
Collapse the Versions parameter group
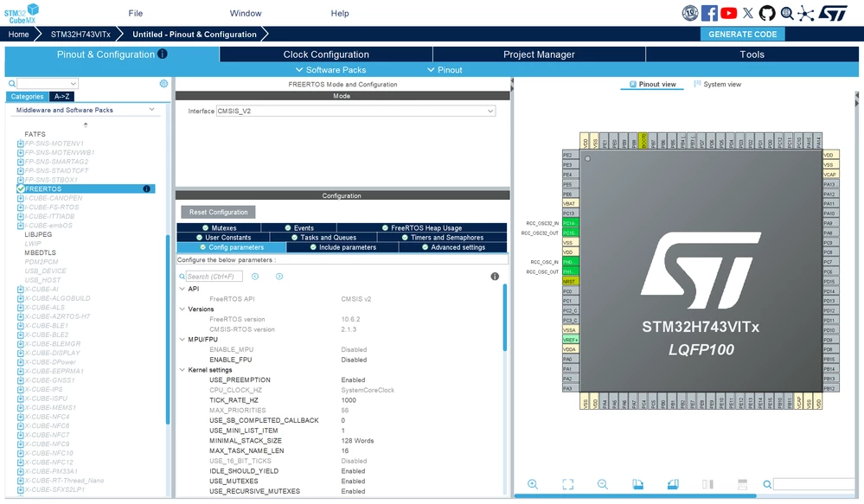[182, 309]
